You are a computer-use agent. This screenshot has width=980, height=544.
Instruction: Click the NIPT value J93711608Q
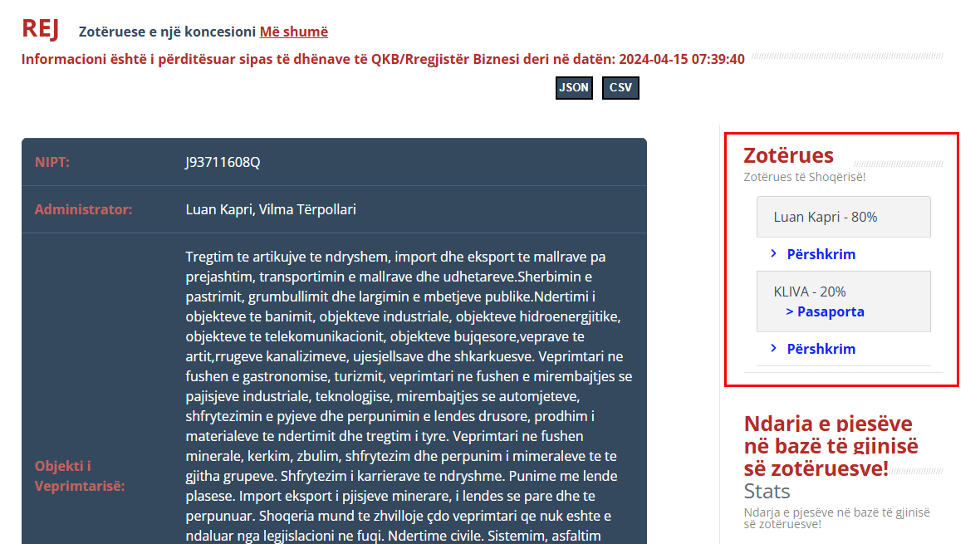[x=223, y=162]
